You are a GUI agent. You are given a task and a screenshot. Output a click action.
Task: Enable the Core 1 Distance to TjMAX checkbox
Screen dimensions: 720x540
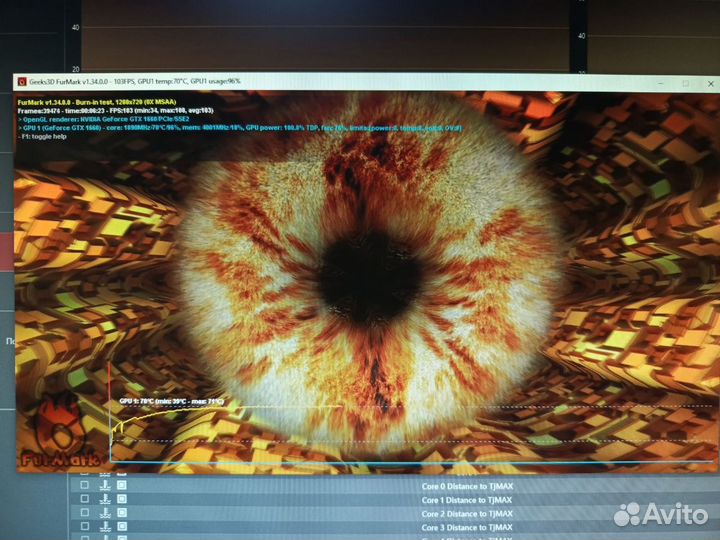pyautogui.click(x=84, y=499)
